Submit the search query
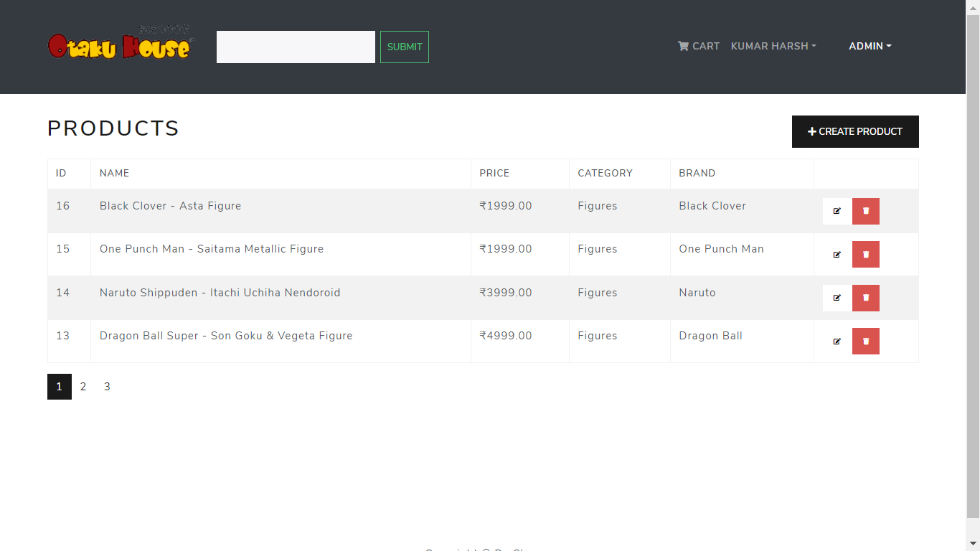 (405, 47)
